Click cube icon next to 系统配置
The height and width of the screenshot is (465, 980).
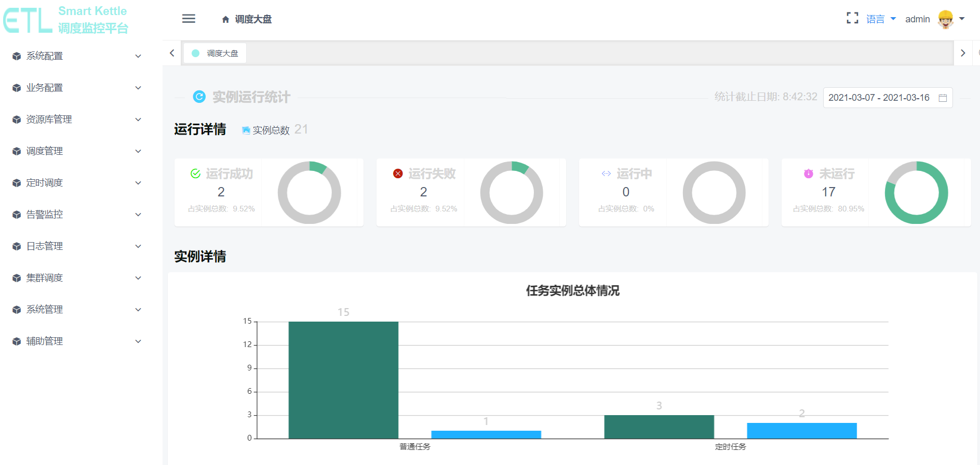click(17, 56)
